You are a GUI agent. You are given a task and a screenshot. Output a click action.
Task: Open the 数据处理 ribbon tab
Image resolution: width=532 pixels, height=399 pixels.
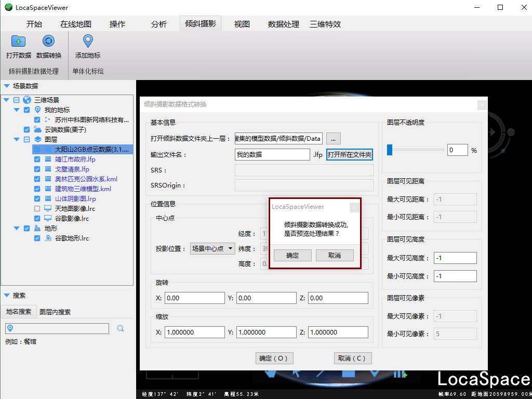(284, 24)
